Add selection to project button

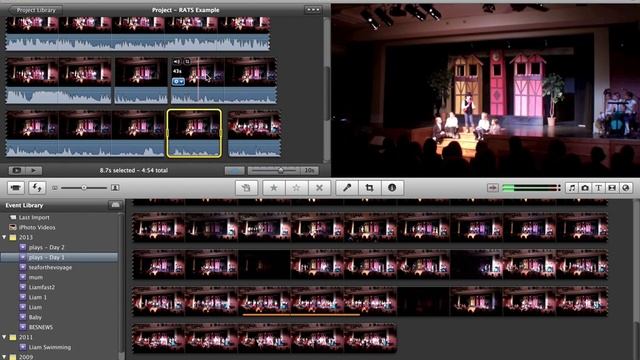coord(246,188)
